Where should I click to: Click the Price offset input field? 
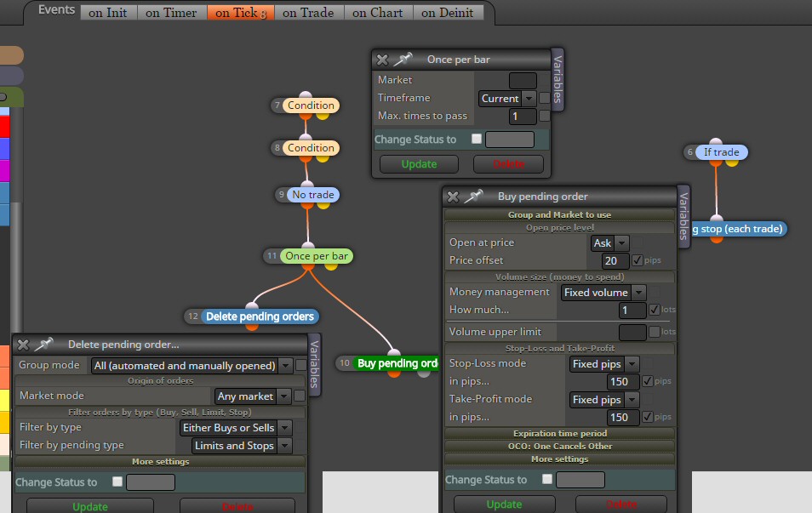[x=615, y=261]
